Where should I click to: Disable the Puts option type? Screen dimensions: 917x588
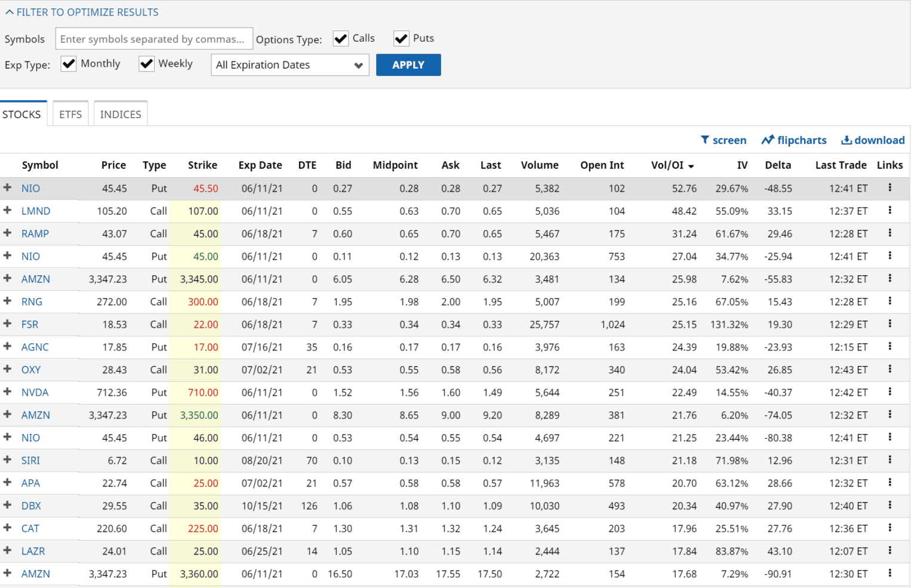click(401, 38)
